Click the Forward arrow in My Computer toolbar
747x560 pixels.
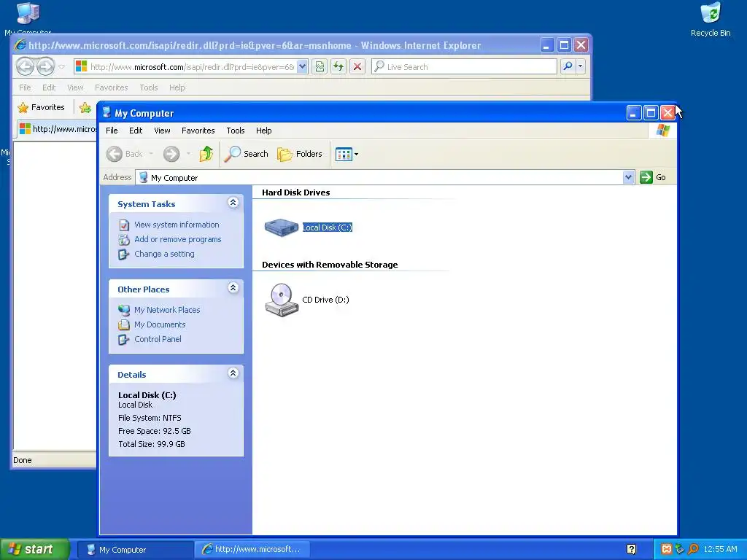(x=171, y=154)
